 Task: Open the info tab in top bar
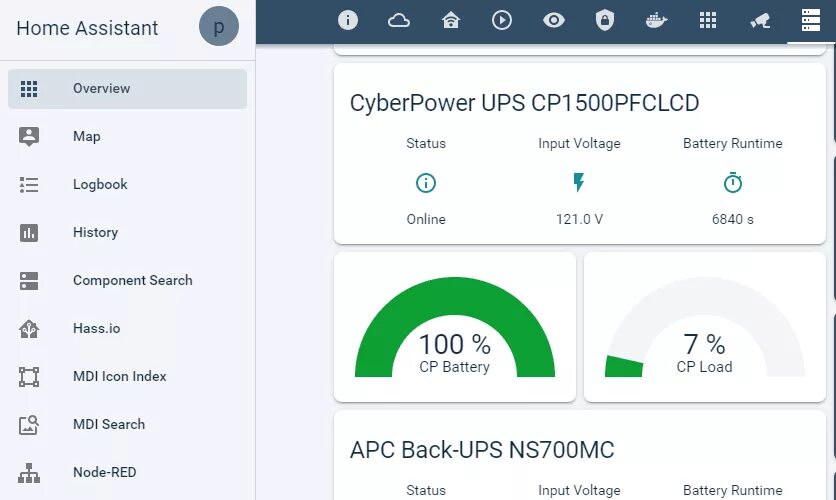tap(348, 20)
